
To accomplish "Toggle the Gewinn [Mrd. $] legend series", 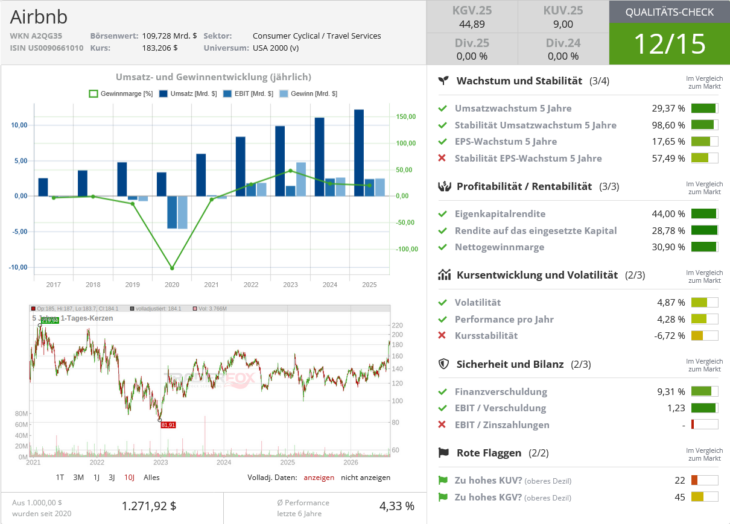I will click(308, 94).
